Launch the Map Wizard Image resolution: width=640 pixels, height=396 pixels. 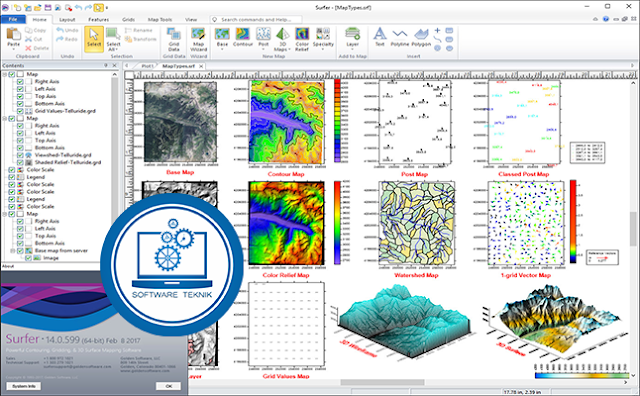[x=198, y=39]
